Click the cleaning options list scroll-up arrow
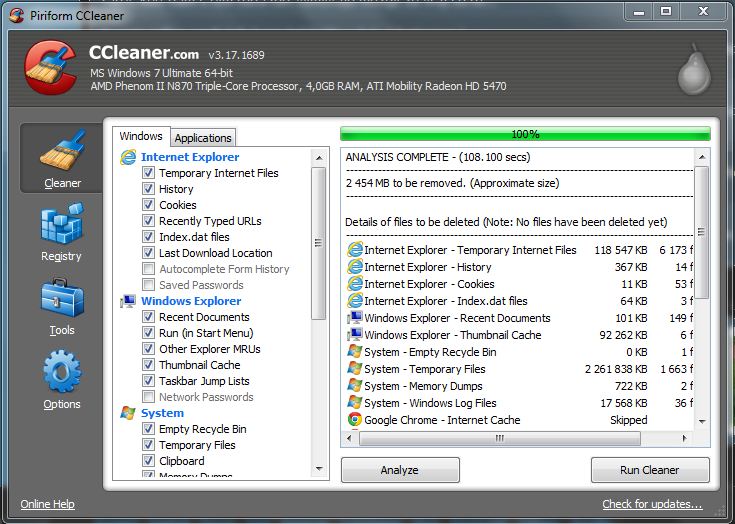Screen dimensions: 735x524 point(319,158)
